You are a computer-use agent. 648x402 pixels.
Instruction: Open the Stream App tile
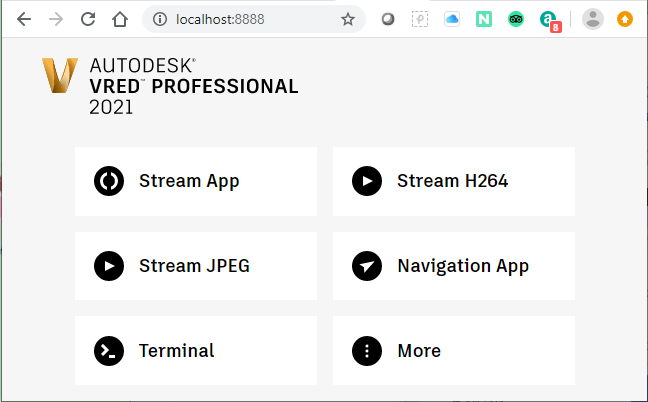point(196,181)
